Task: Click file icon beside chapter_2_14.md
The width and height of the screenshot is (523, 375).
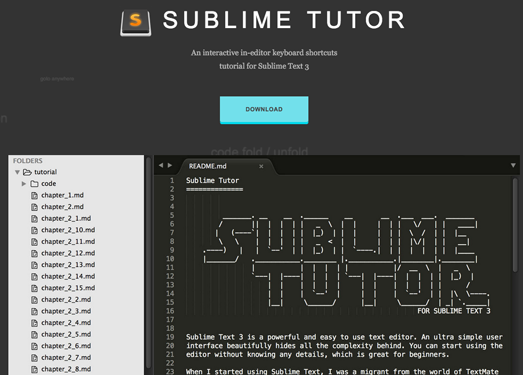Action: [34, 277]
